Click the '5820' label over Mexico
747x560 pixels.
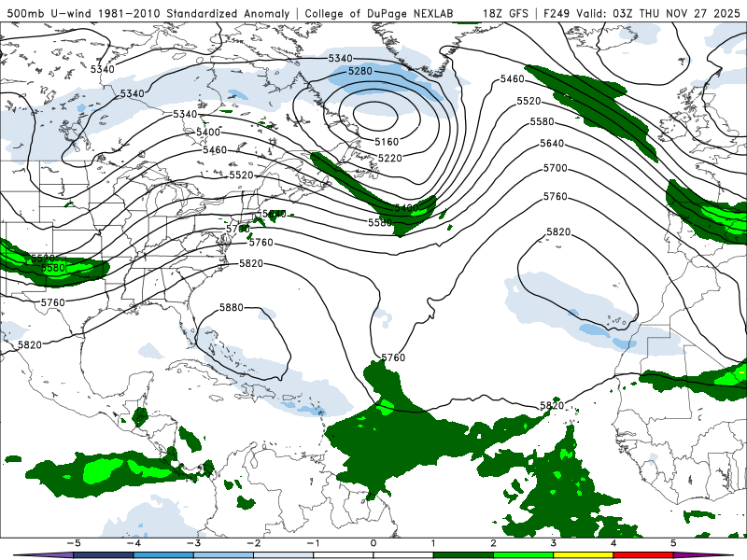tap(30, 344)
